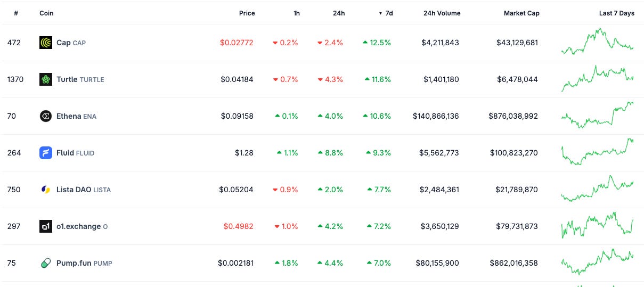Open the Lista DAO LISTA link

click(x=84, y=190)
